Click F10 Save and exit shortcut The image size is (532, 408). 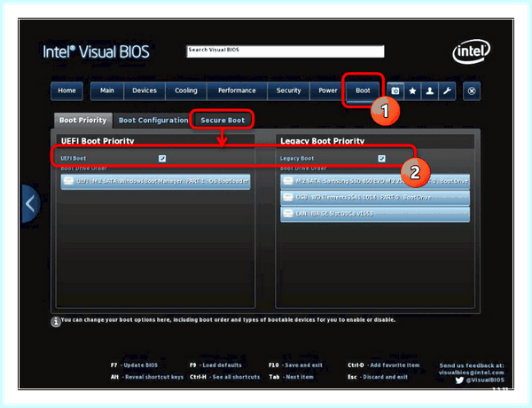point(295,365)
